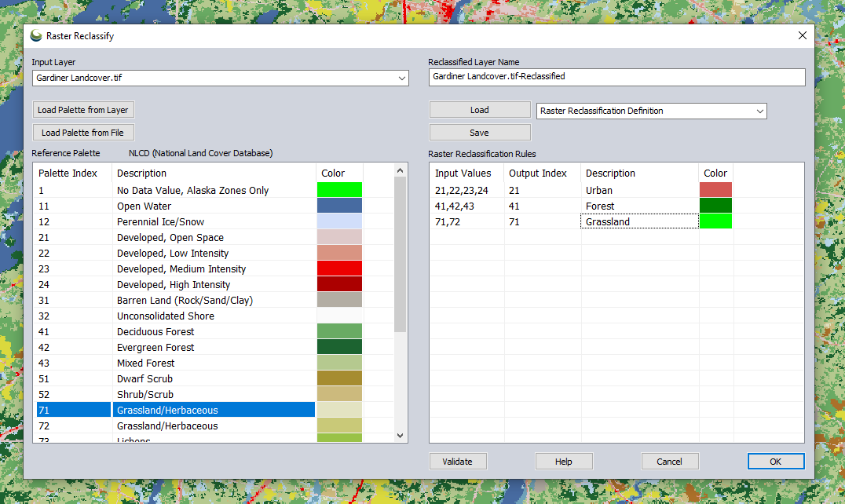This screenshot has width=845, height=504.
Task: Select the Grassland rule color swatch
Action: pyautogui.click(x=715, y=221)
